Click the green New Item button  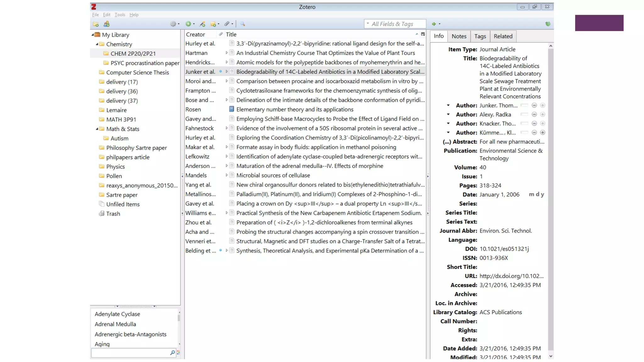click(189, 24)
